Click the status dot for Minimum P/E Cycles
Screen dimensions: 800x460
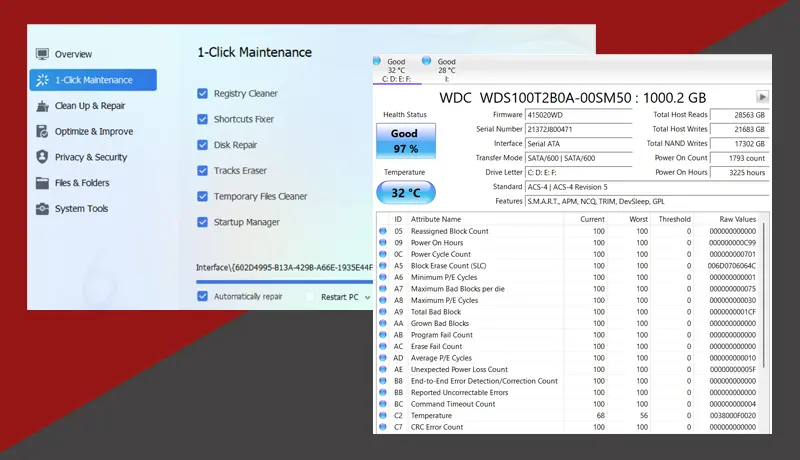[x=383, y=277]
